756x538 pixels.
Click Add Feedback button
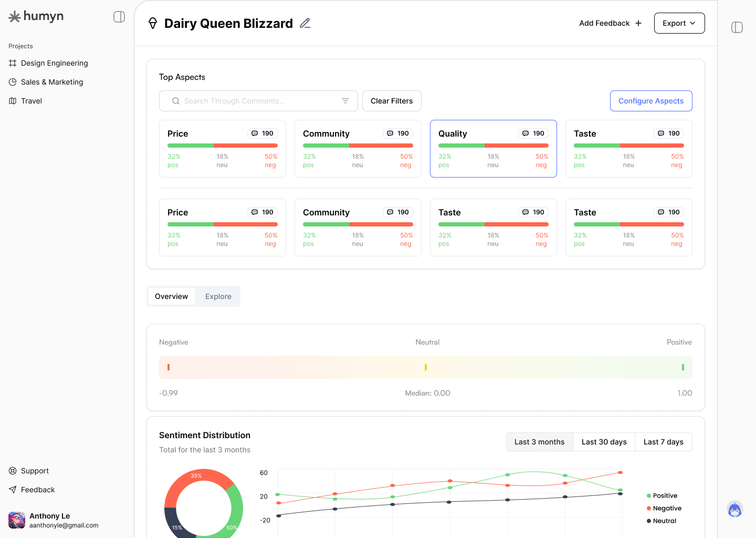611,23
